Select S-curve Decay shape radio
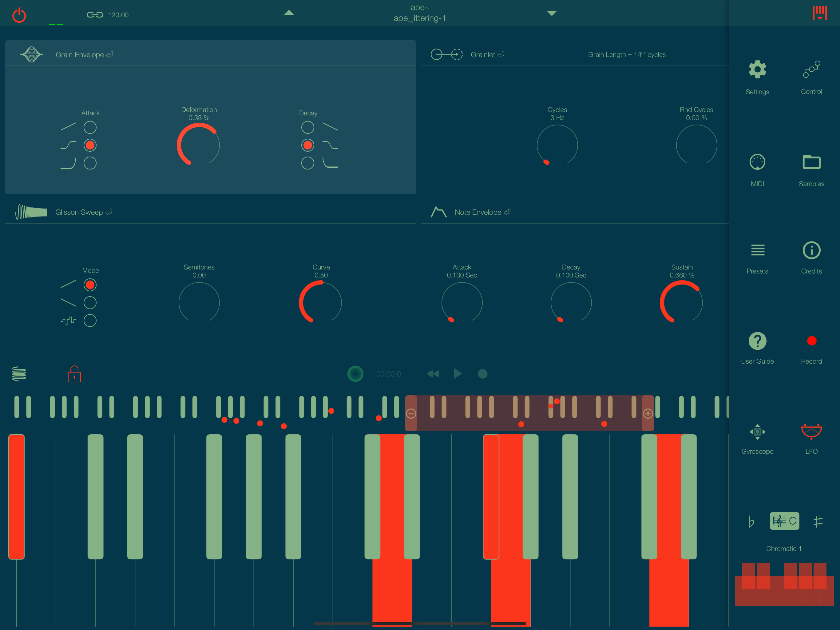Screen dimensions: 840x630 307,145
